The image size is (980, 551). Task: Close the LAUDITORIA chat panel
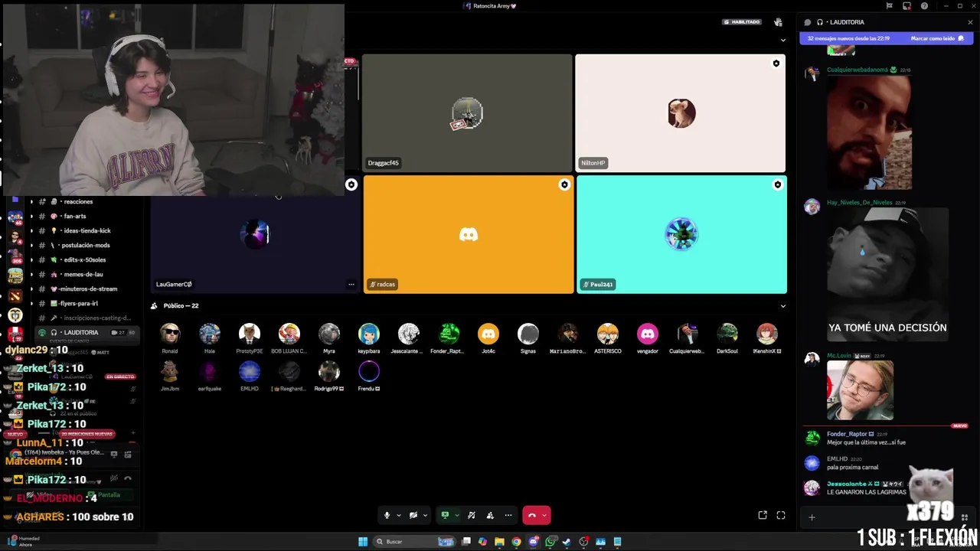(x=970, y=22)
